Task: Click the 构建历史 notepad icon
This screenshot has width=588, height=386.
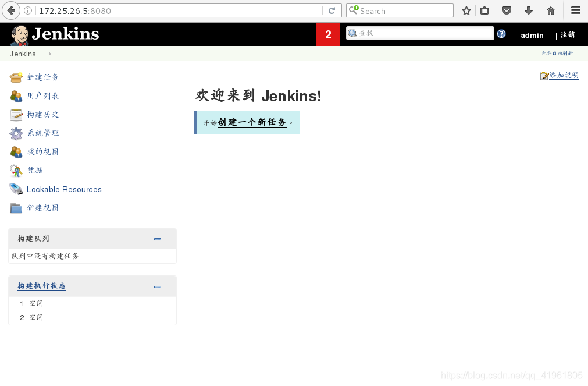Action: tap(16, 115)
